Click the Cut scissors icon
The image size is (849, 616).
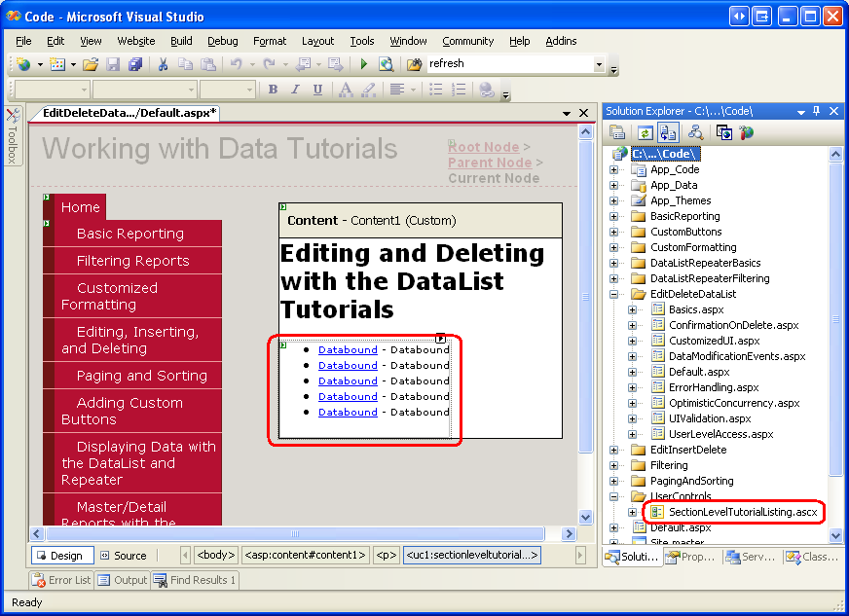[x=163, y=64]
